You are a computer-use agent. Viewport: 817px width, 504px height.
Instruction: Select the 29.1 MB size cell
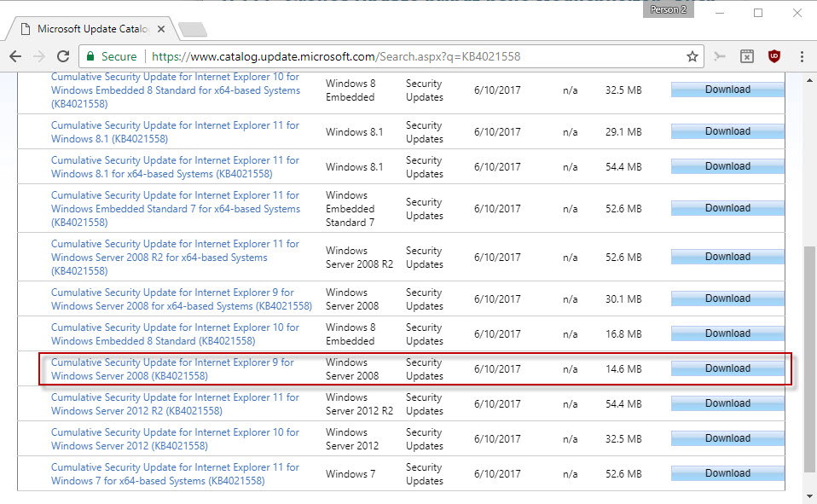[623, 132]
